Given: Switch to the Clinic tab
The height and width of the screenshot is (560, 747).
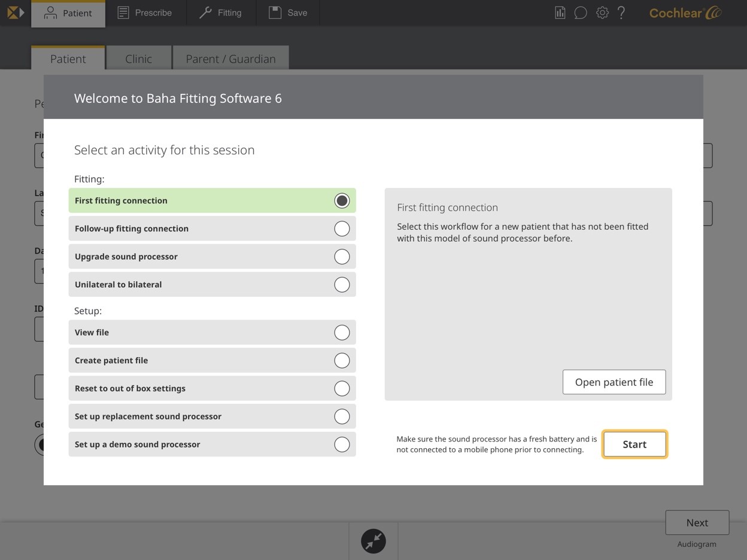Looking at the screenshot, I should (x=138, y=59).
